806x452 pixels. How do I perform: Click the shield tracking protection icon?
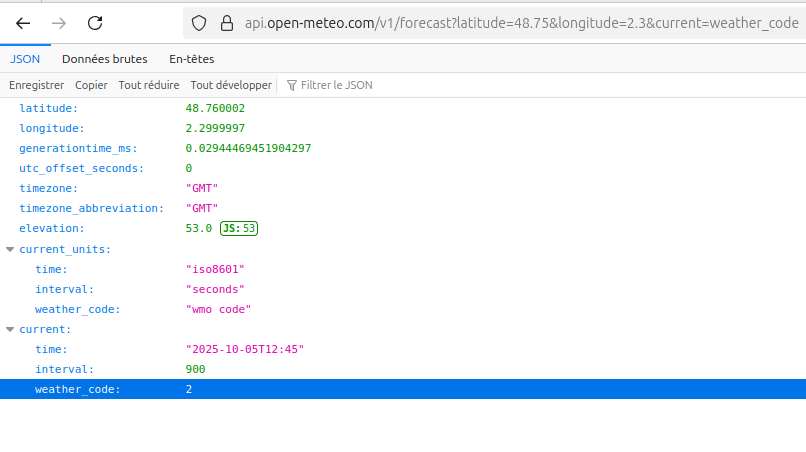click(x=199, y=23)
